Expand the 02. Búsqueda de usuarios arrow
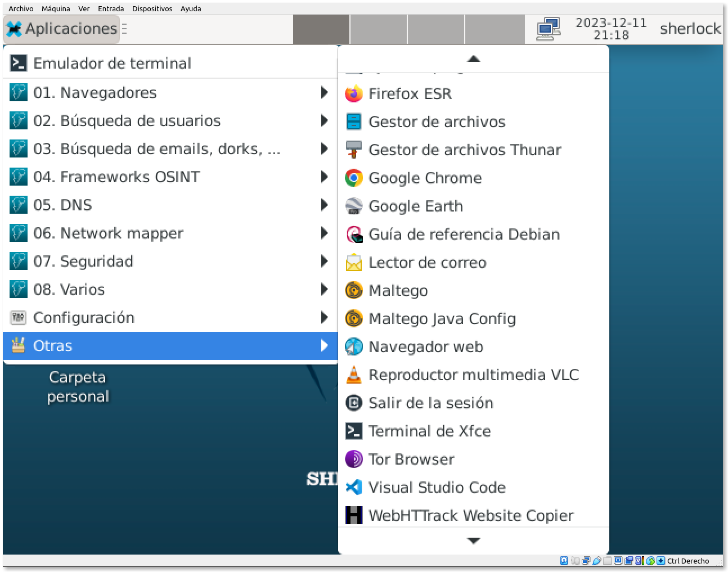Screen dimensions: 728x572 click(324, 120)
